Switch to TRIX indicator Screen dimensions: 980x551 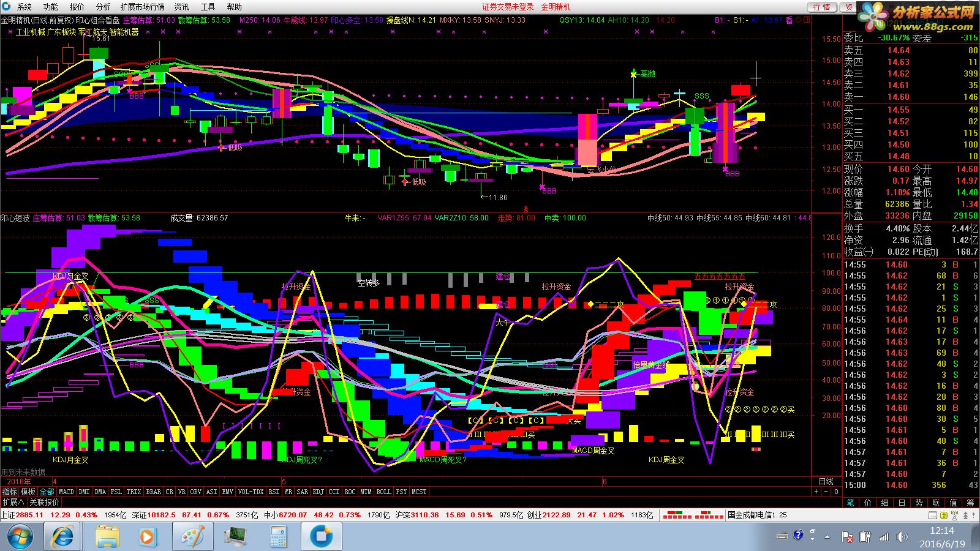pos(134,492)
